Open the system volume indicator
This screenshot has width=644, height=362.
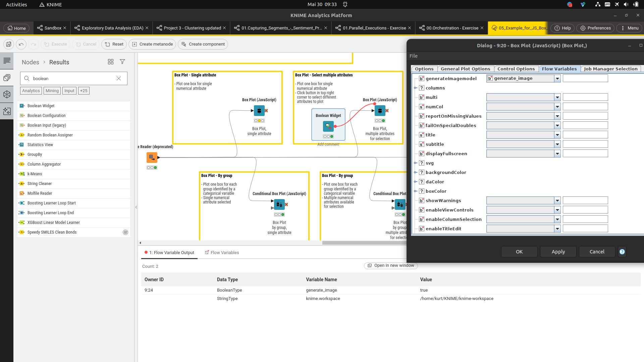tap(626, 4)
